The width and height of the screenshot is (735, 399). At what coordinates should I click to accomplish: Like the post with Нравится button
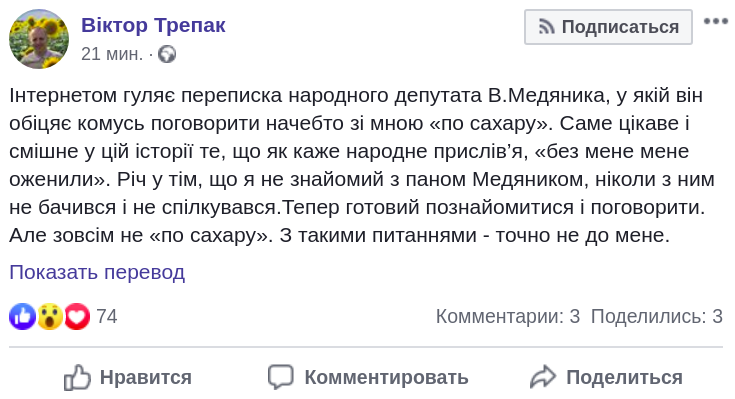click(x=128, y=377)
